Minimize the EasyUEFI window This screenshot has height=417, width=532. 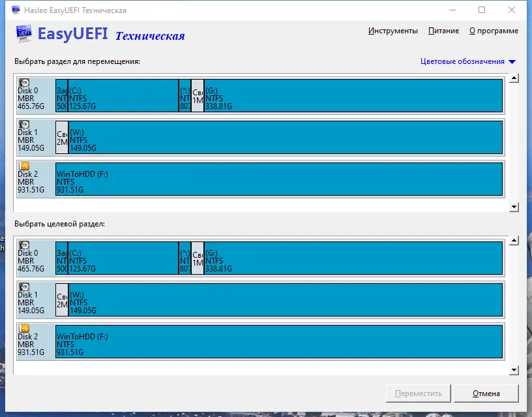tap(452, 10)
